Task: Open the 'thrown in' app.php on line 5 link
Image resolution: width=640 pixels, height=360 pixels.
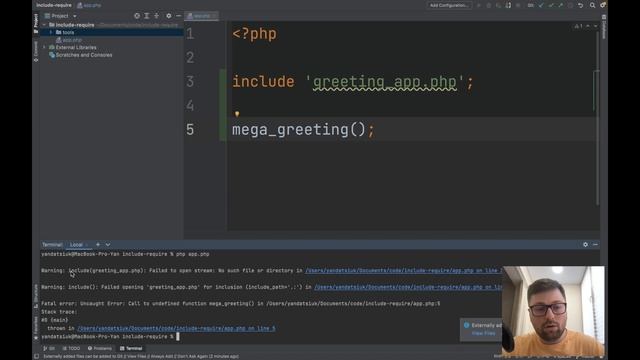Action: [176, 328]
